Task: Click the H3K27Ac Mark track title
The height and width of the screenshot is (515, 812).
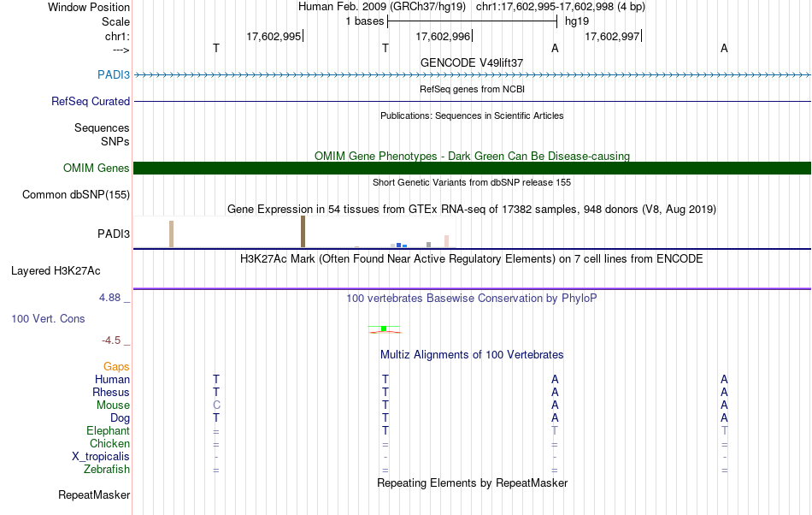Action: (x=472, y=259)
